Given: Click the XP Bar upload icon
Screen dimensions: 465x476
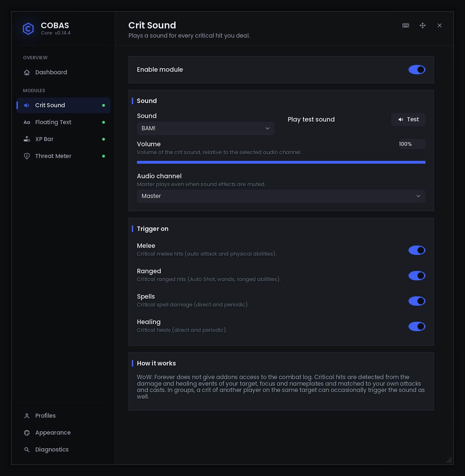Looking at the screenshot, I should click(27, 139).
